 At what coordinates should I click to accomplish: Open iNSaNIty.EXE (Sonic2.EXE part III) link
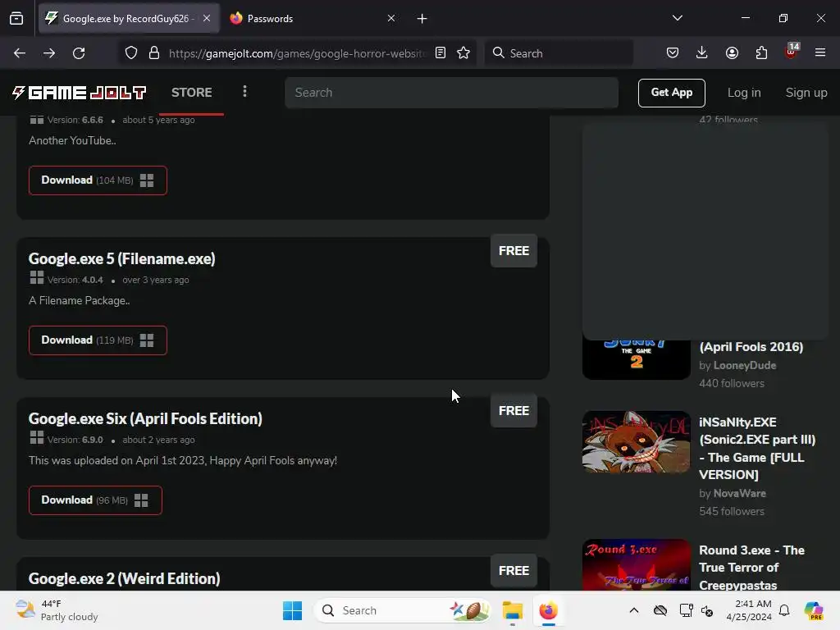point(757,449)
